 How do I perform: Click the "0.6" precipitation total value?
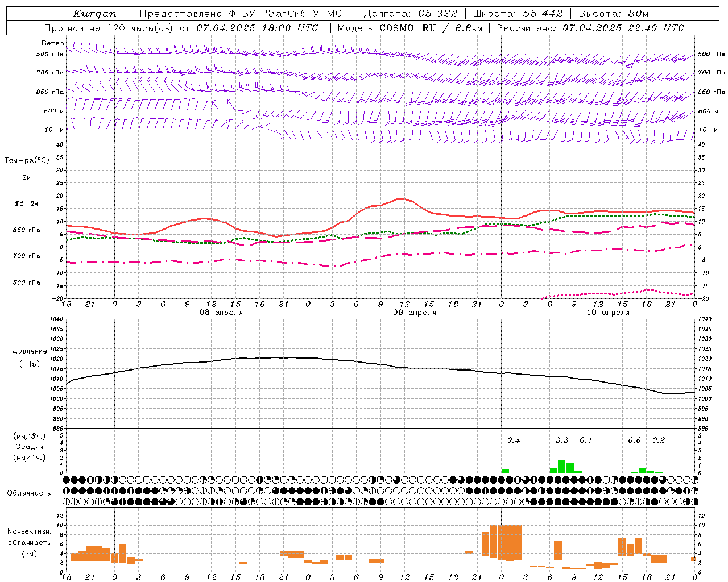634,440
